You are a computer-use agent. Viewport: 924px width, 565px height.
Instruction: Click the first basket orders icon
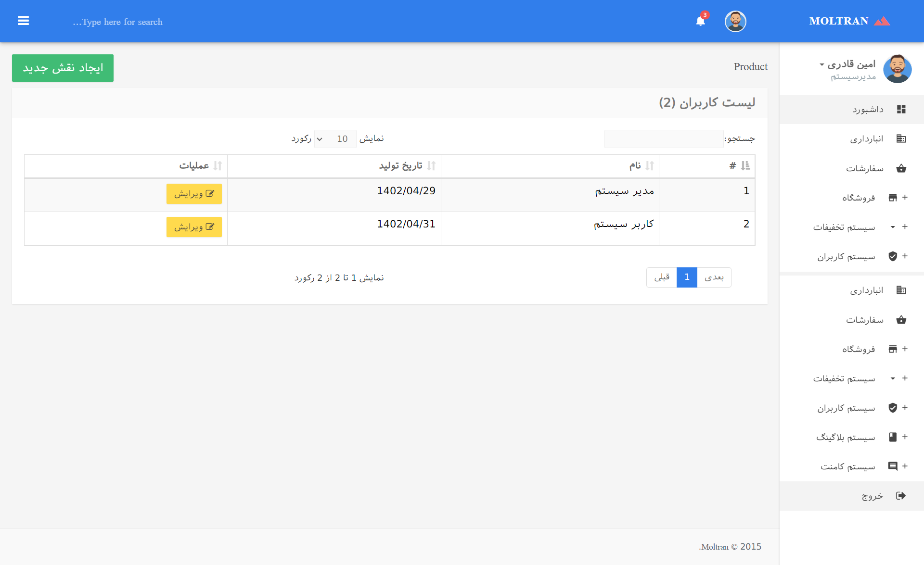tap(901, 168)
